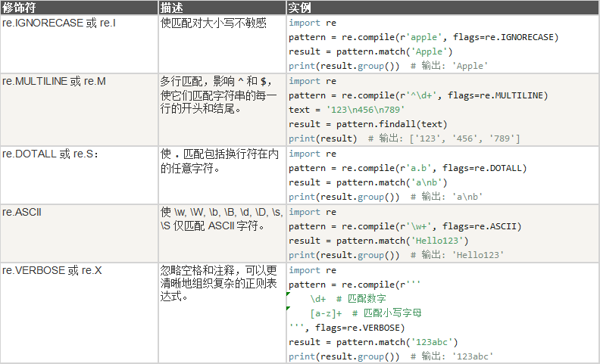Click the 使匹配对大小写不敏感 description cell
600x364 pixels.
[x=222, y=45]
